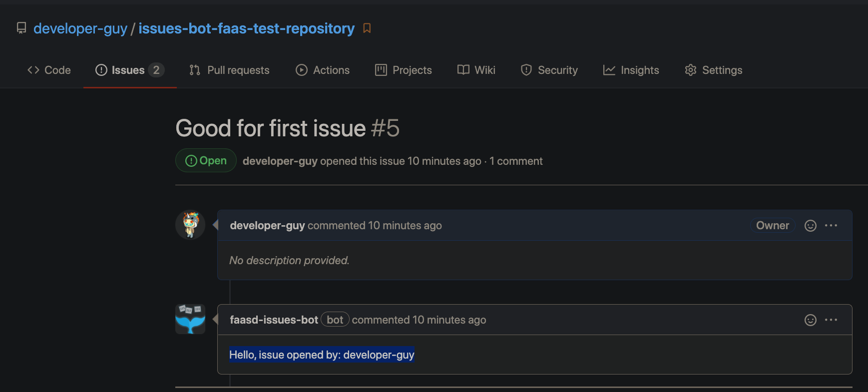Switch to the Security tab
The image size is (868, 392).
point(549,70)
